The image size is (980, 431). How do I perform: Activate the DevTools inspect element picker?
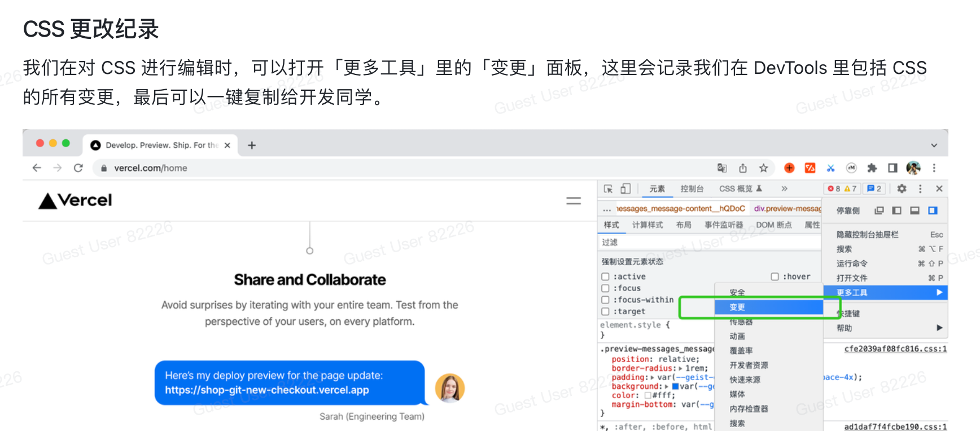608,188
